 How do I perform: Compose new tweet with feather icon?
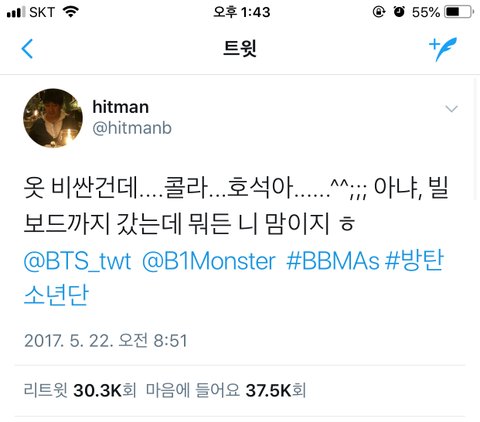(x=443, y=49)
